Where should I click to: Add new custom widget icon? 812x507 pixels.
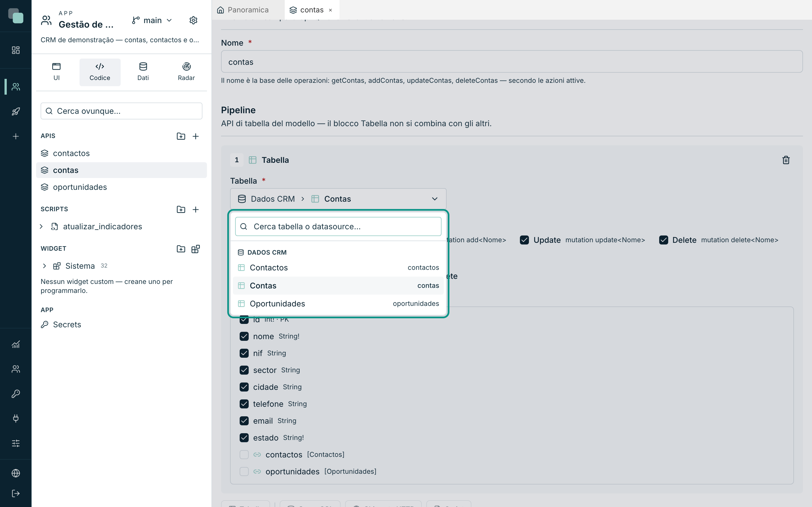196,249
